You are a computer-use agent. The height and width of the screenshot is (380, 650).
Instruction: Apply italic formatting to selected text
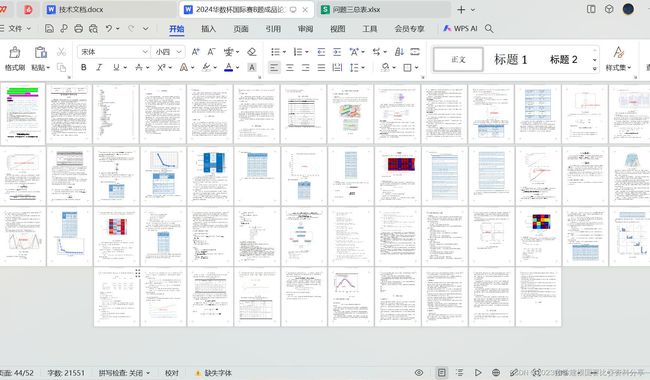(99, 67)
